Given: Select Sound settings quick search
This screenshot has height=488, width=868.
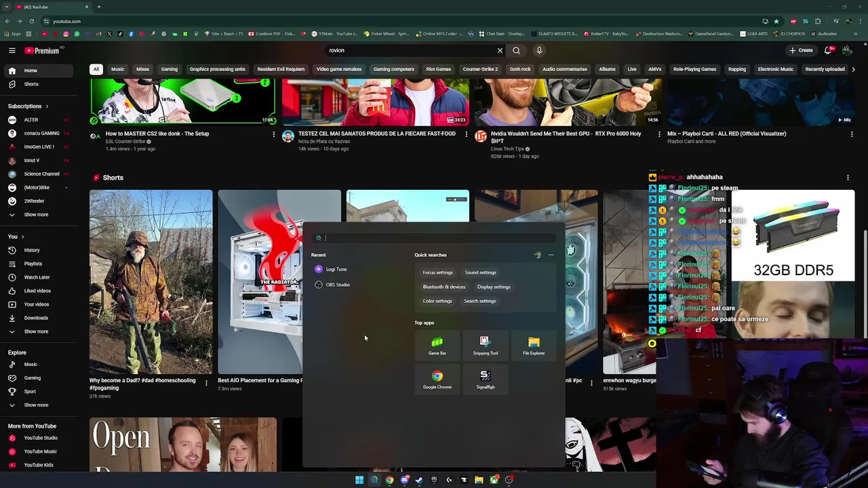Looking at the screenshot, I should point(480,272).
